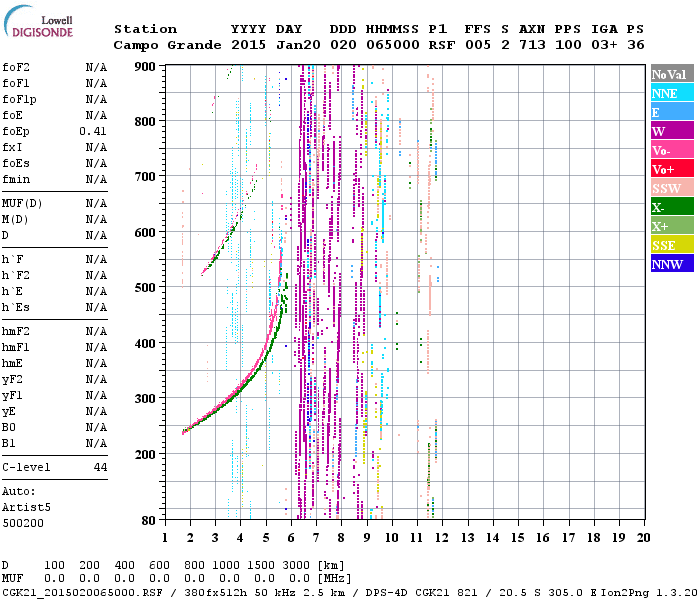Image resolution: width=700 pixels, height=600 pixels.
Task: Click the 20 MHz frequency axis label
Action: 643,538
